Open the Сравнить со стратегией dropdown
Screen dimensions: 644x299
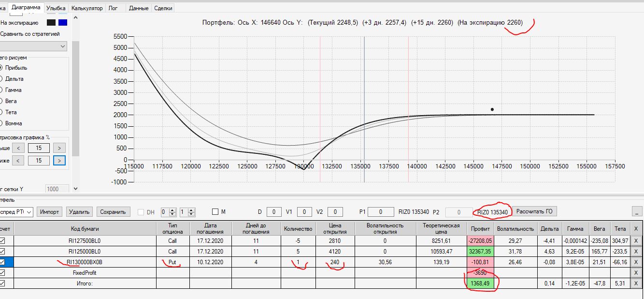pos(33,46)
